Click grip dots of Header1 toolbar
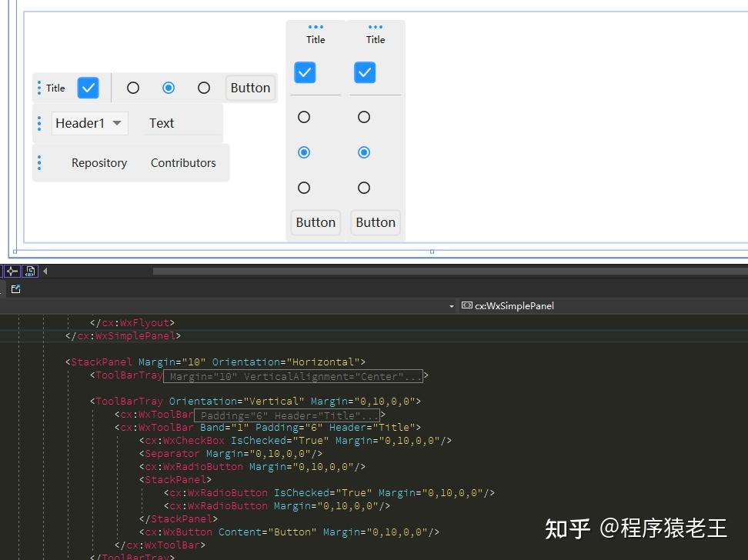This screenshot has height=560, width=748. point(39,123)
